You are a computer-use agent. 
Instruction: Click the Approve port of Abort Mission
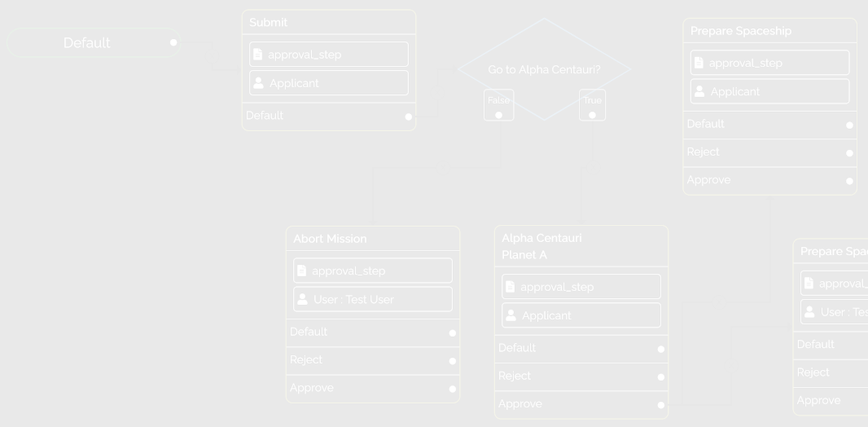[x=452, y=389]
